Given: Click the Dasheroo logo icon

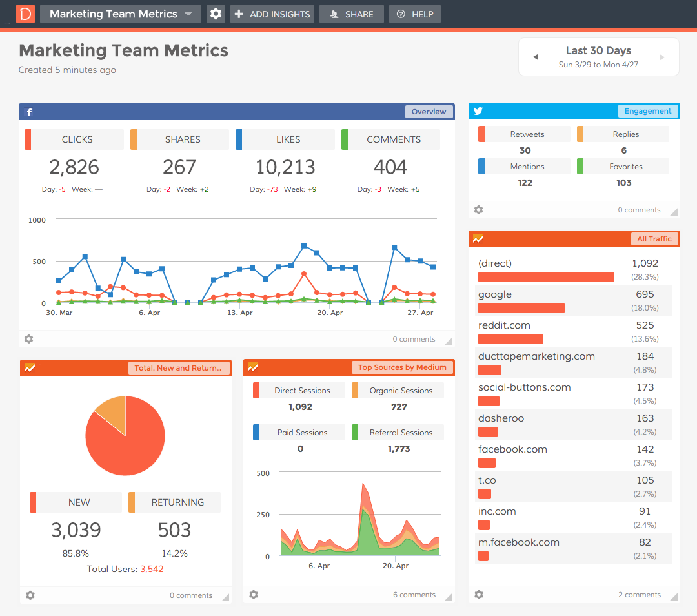Looking at the screenshot, I should coord(26,14).
